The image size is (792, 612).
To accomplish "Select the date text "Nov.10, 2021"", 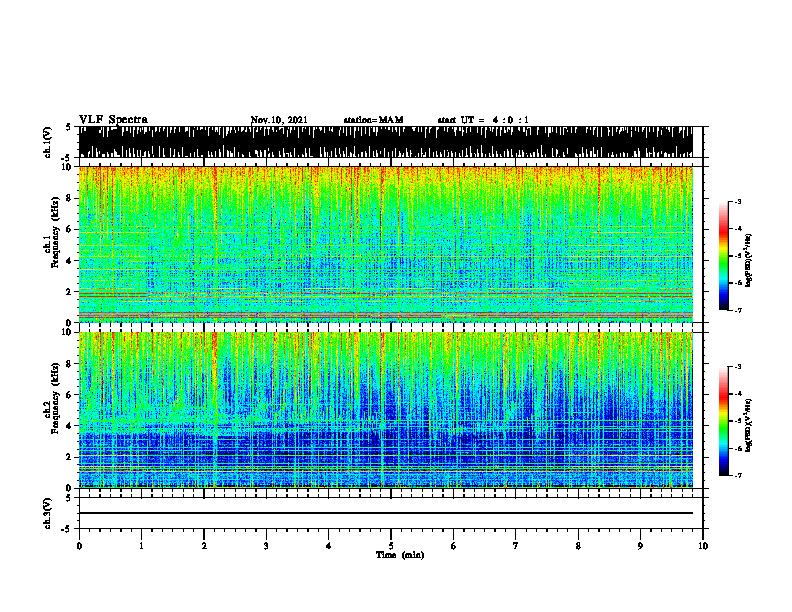I will click(279, 120).
